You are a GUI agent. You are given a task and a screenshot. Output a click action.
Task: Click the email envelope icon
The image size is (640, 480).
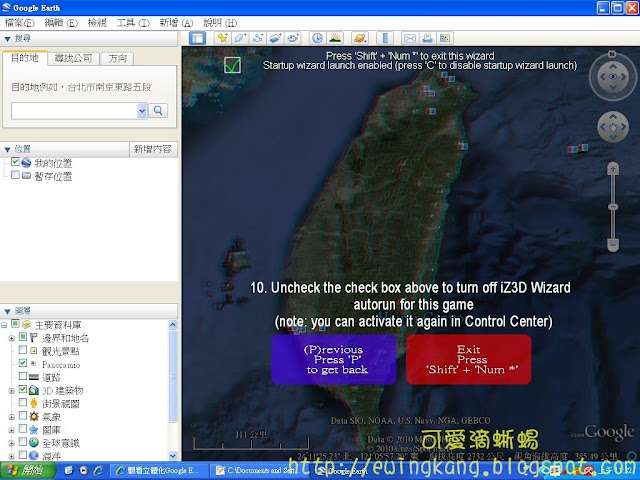[409, 38]
